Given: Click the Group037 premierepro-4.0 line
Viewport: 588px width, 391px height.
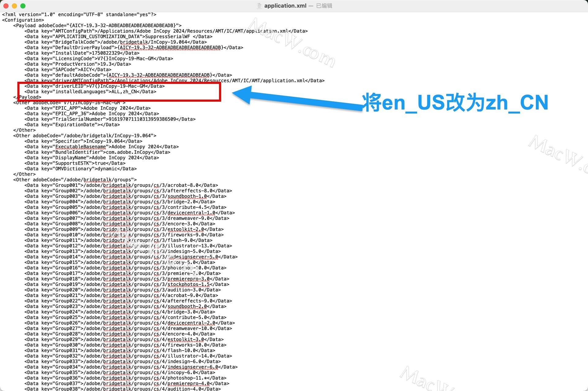Looking at the screenshot, I should point(127,384).
